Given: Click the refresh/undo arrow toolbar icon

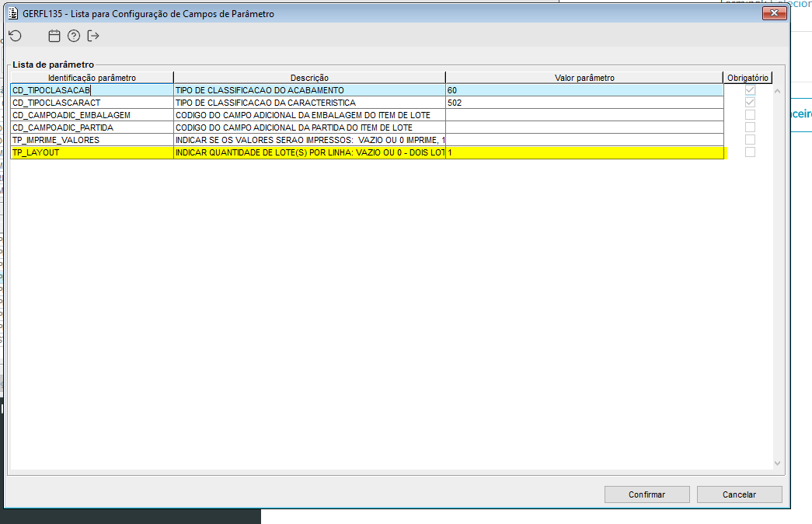Looking at the screenshot, I should click(x=16, y=36).
